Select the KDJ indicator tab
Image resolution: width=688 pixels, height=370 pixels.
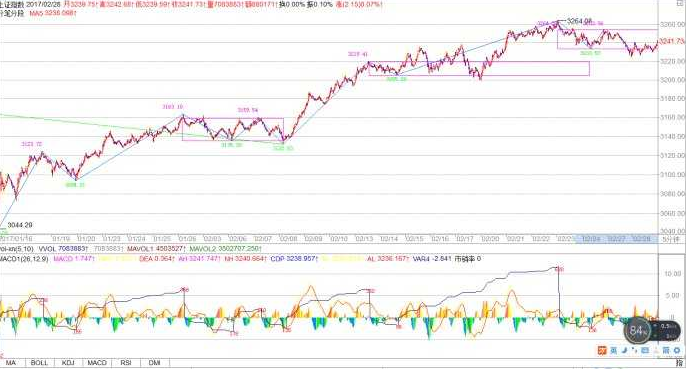[x=68, y=363]
